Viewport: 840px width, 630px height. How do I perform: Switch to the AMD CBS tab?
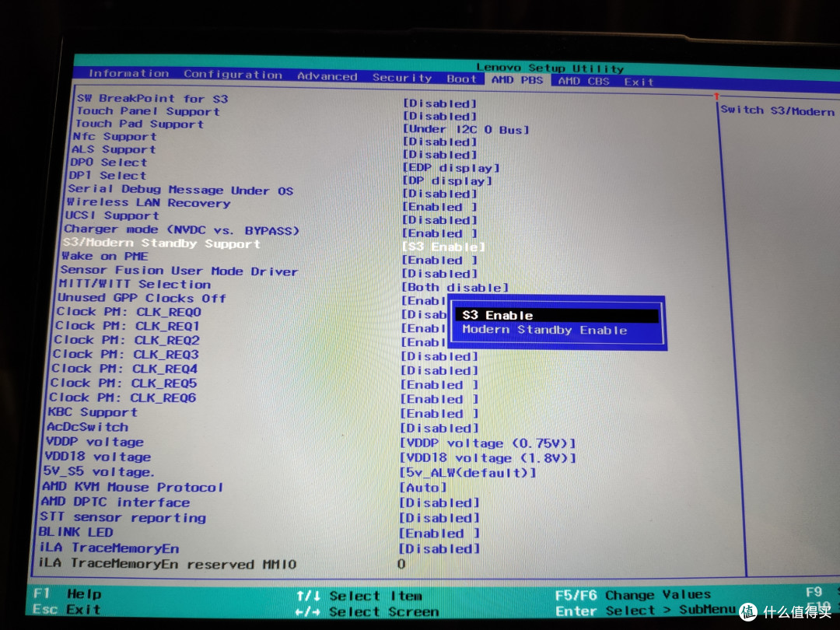(x=583, y=81)
